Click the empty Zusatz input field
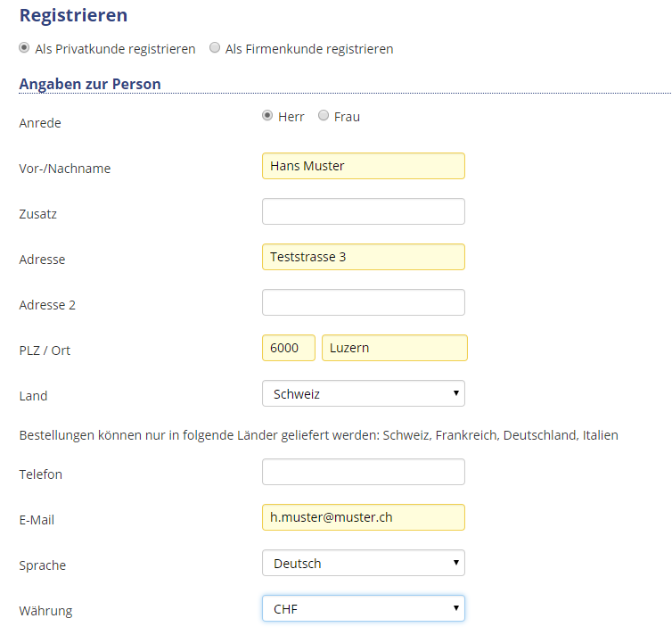This screenshot has width=672, height=635. pyautogui.click(x=364, y=211)
